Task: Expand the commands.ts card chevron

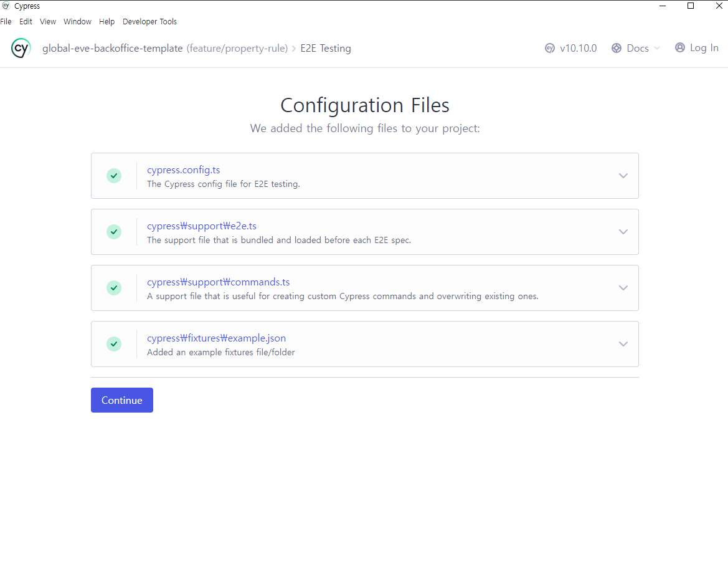Action: click(x=623, y=288)
